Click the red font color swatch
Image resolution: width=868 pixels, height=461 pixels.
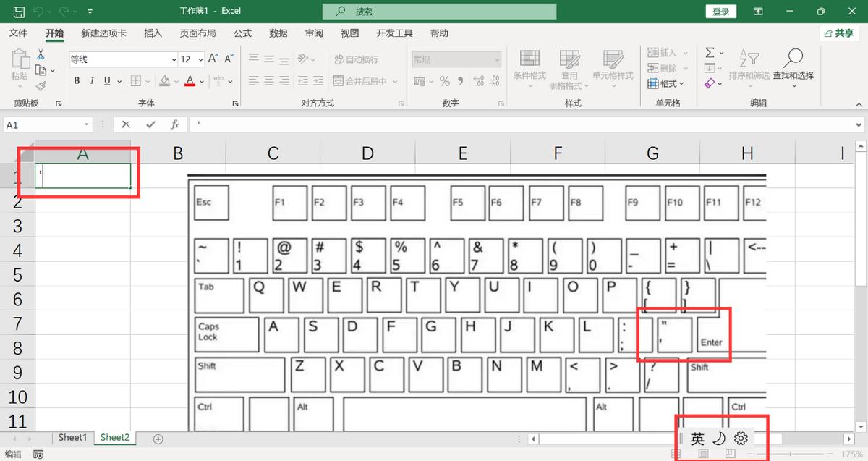tap(190, 81)
